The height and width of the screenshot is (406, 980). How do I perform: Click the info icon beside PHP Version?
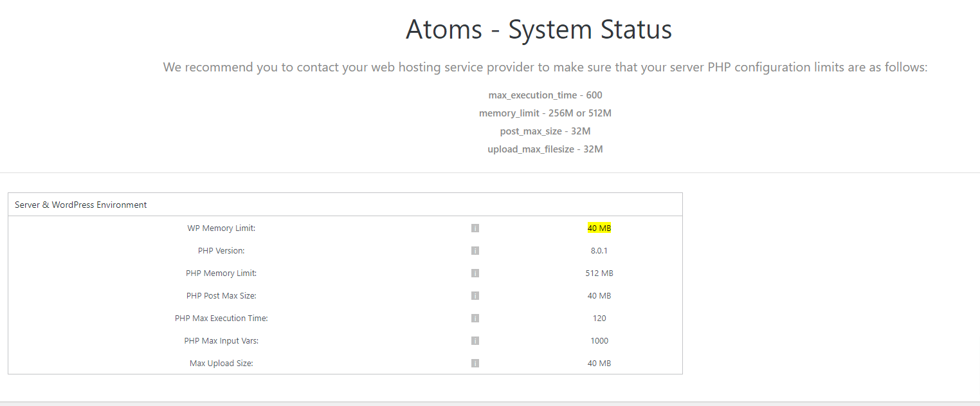(475, 250)
